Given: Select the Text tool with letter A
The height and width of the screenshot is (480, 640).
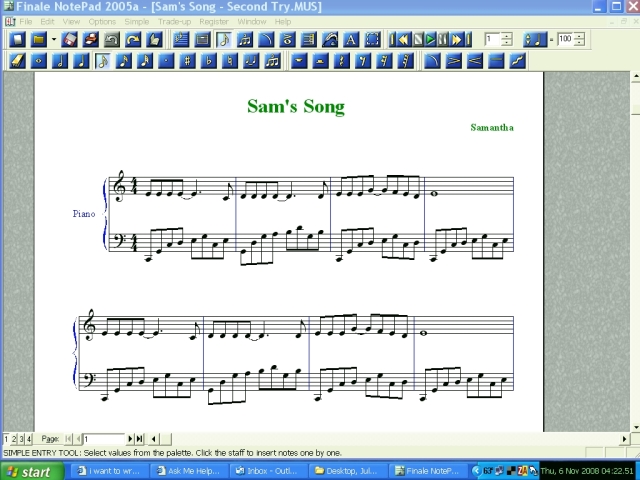Looking at the screenshot, I should pos(351,40).
